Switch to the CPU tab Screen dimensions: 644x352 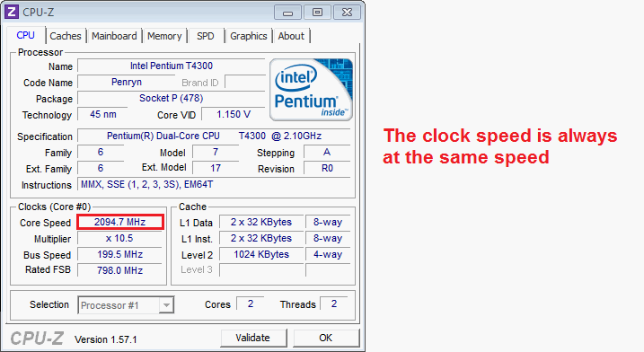coord(25,35)
